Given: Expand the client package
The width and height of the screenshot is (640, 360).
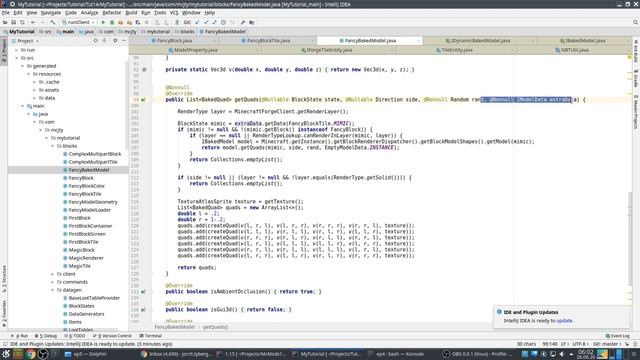Looking at the screenshot, I should [53, 274].
